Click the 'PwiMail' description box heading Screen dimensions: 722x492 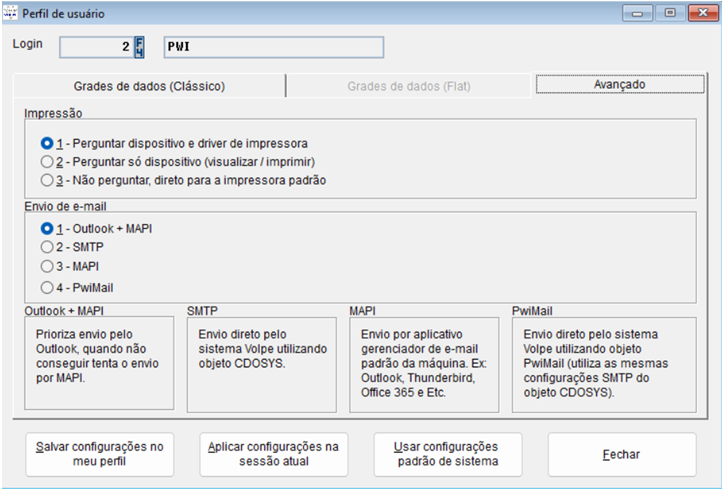pos(532,311)
